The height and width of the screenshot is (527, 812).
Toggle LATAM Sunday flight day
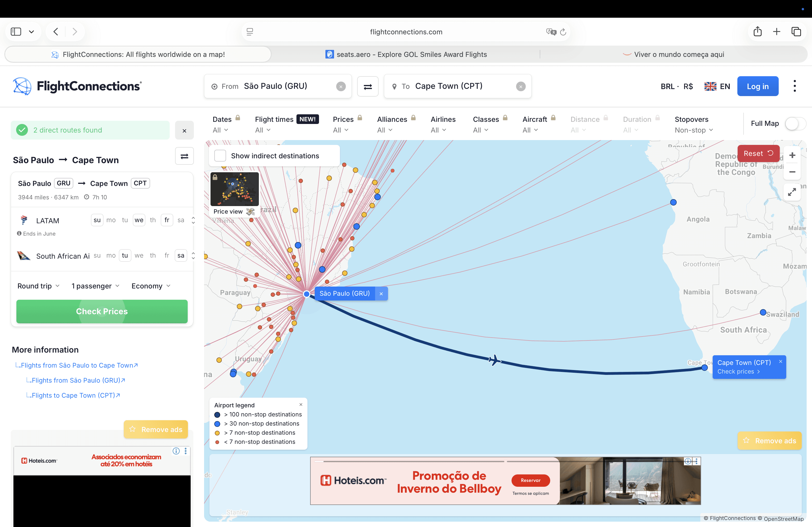tap(97, 220)
